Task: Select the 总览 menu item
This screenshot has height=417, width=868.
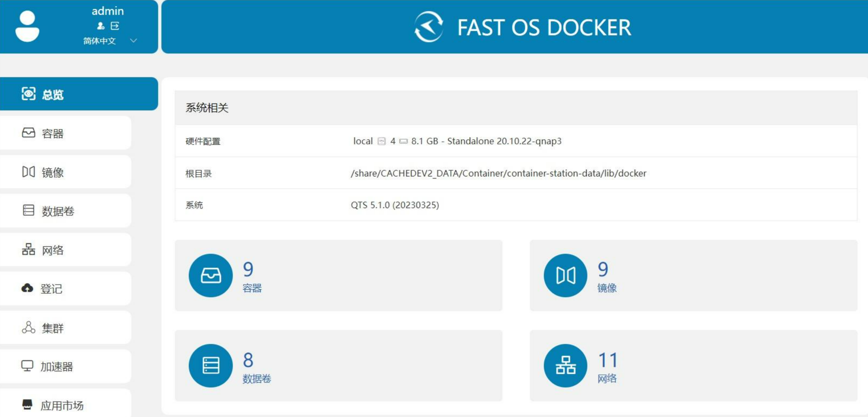Action: [x=79, y=94]
